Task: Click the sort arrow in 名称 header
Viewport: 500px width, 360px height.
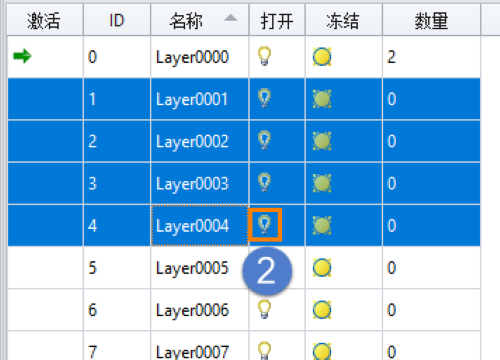Action: point(230,18)
